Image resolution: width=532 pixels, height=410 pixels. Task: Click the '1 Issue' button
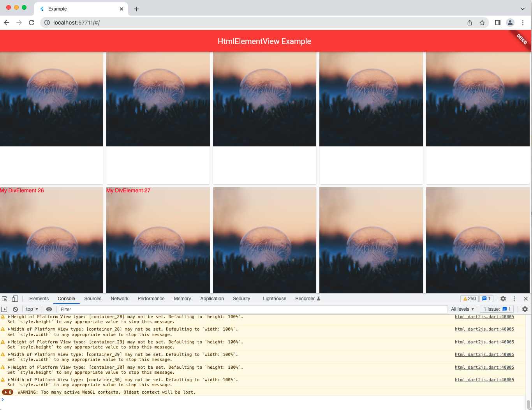click(497, 309)
